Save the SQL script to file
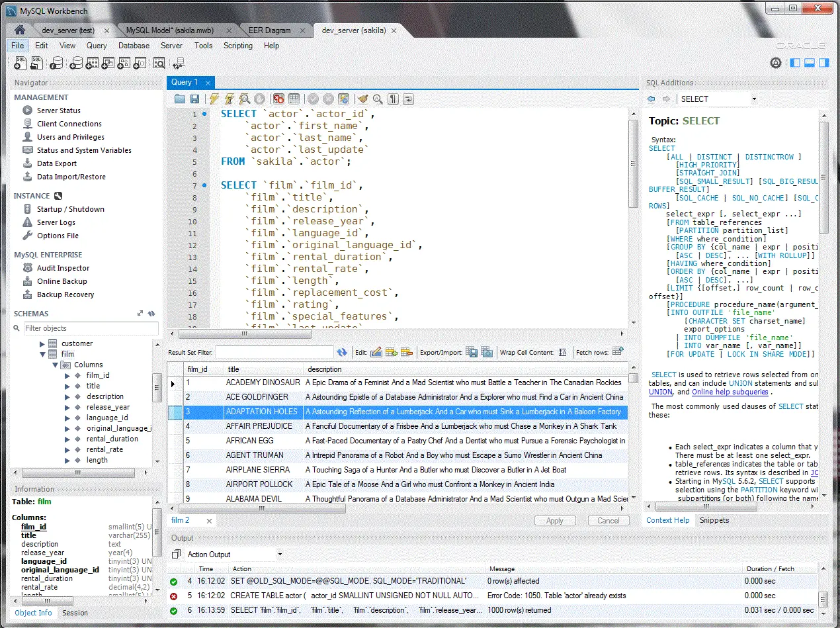Image resolution: width=840 pixels, height=628 pixels. coord(194,99)
